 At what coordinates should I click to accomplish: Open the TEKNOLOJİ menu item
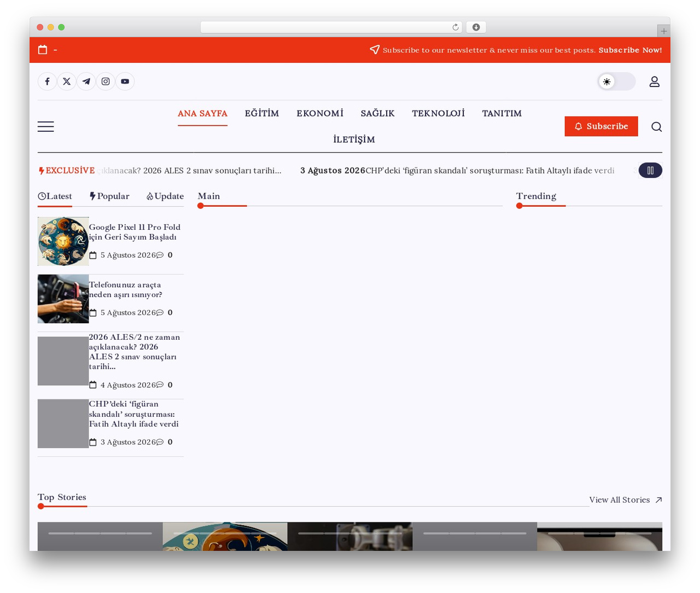click(439, 113)
